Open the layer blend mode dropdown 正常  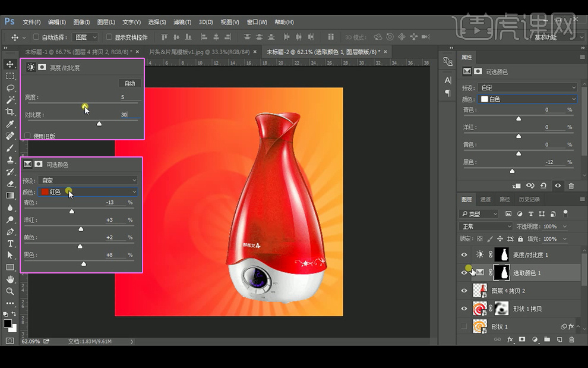[486, 227]
